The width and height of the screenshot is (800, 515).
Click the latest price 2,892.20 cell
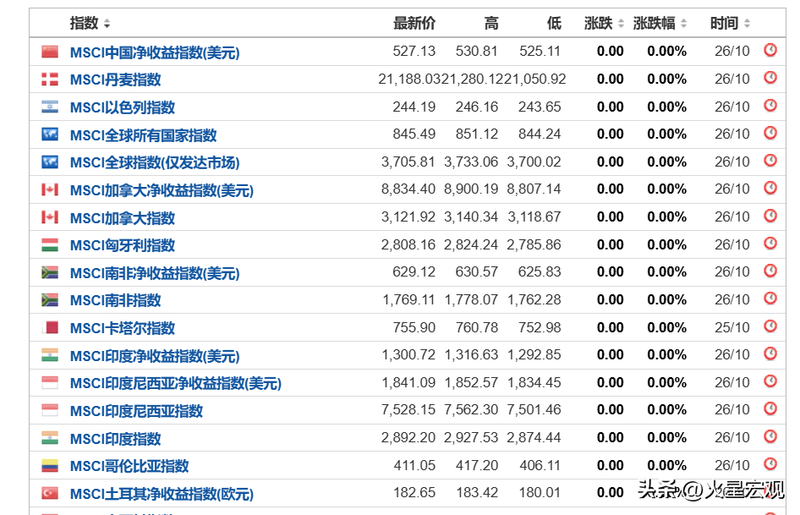[408, 437]
